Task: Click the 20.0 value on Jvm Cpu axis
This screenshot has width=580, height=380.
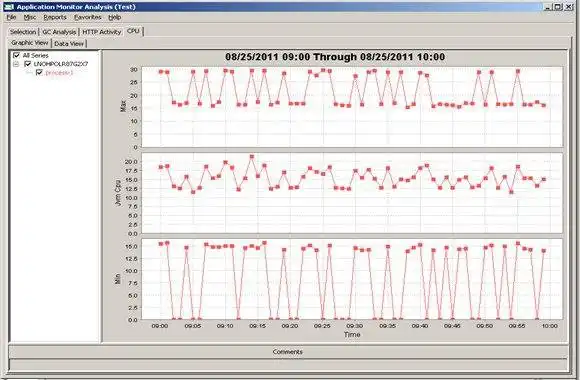Action: (131, 162)
